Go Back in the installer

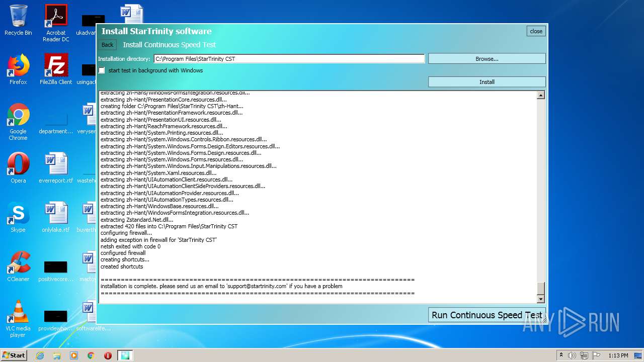[107, 45]
